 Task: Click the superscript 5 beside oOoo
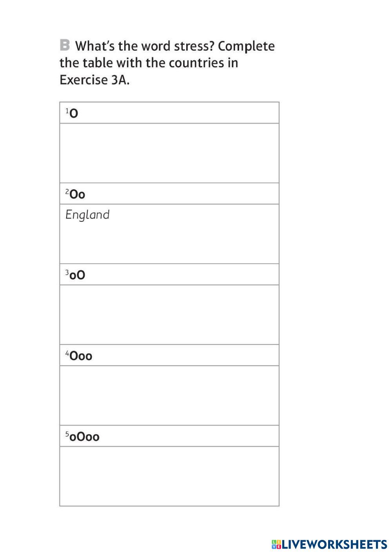67,434
